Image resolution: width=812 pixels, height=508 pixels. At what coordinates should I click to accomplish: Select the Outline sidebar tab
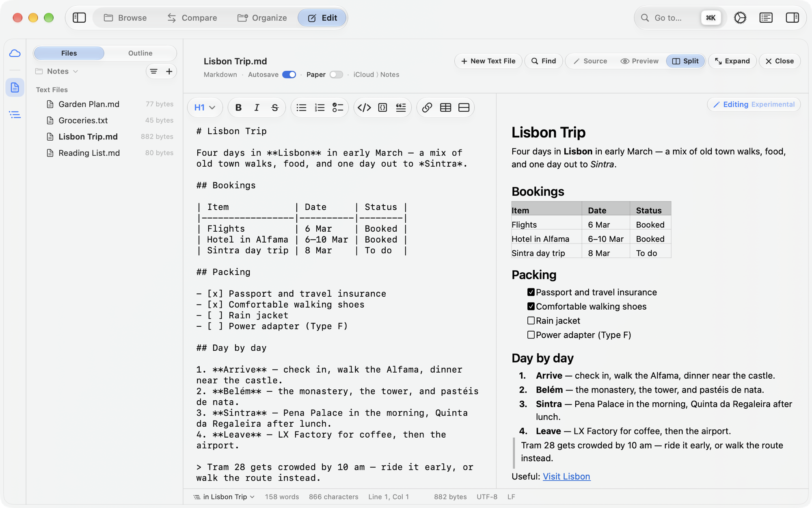(140, 53)
